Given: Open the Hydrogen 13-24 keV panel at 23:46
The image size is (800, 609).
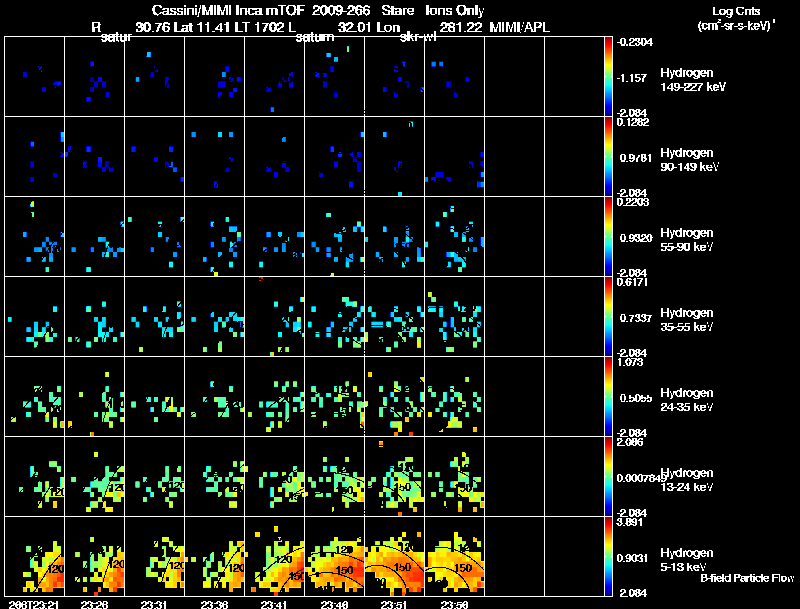Looking at the screenshot, I should (335, 476).
